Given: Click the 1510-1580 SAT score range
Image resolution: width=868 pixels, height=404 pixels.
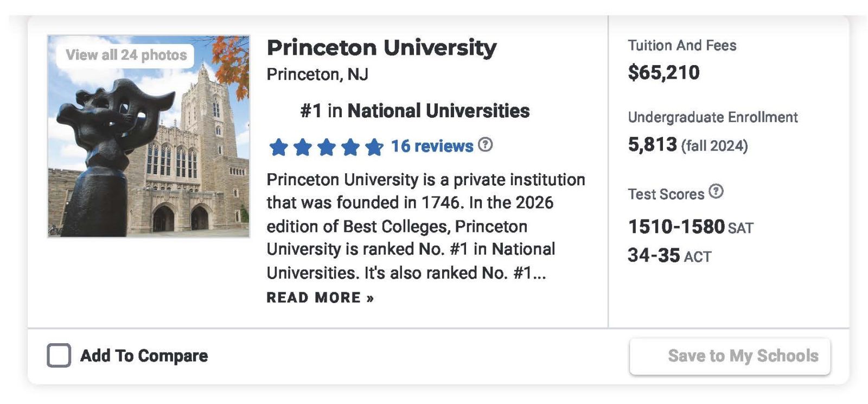Looking at the screenshot, I should [x=676, y=226].
